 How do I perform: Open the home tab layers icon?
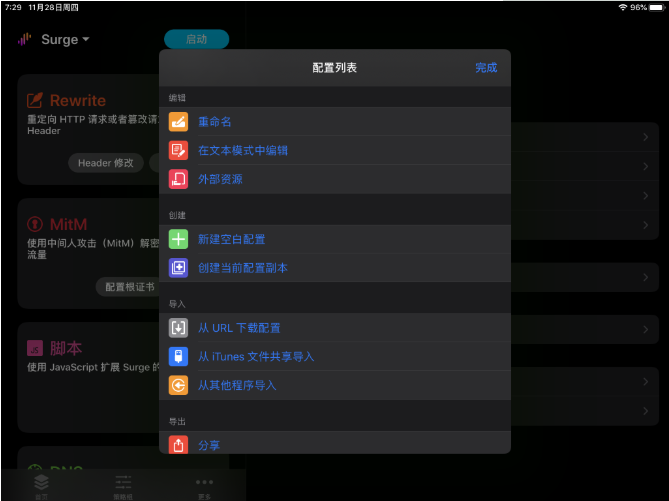click(x=41, y=482)
